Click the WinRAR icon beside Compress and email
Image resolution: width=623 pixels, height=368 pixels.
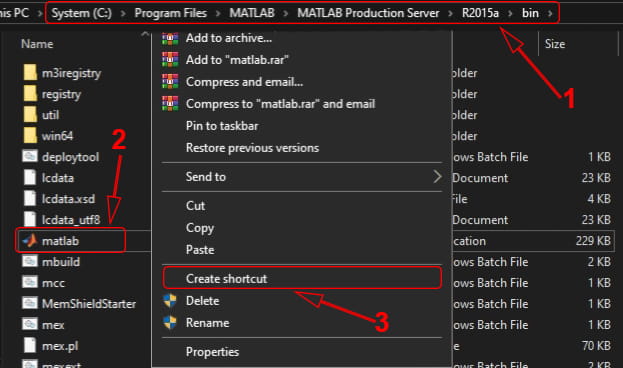pos(170,81)
